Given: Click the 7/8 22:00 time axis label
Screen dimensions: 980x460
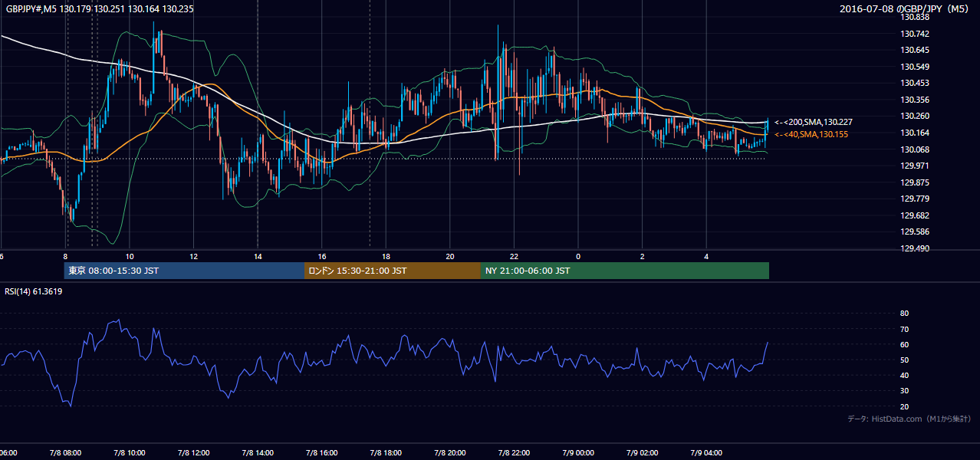Looking at the screenshot, I should click(x=514, y=453).
